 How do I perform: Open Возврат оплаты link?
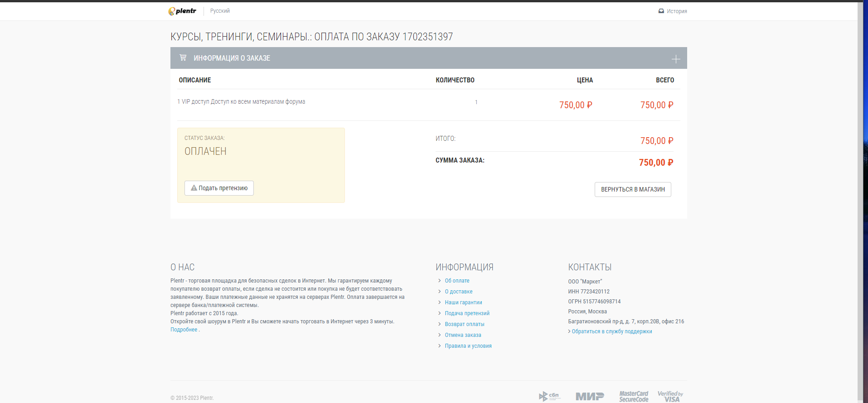(465, 324)
